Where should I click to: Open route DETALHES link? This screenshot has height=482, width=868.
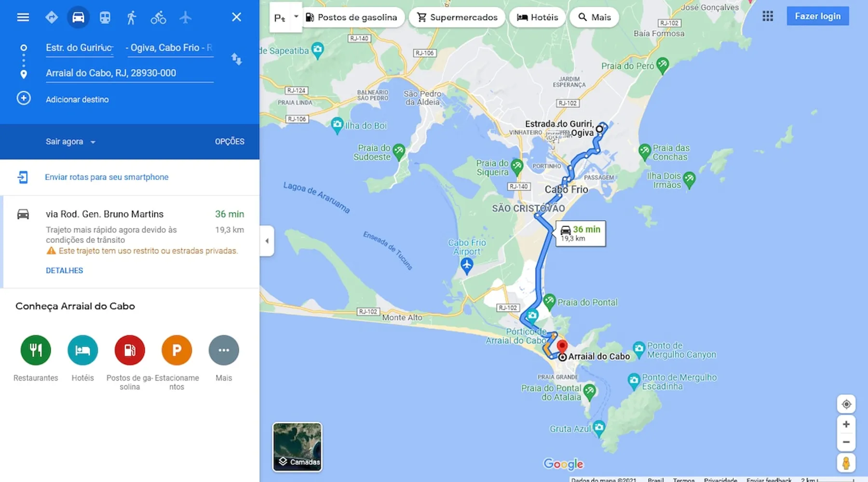tap(64, 270)
